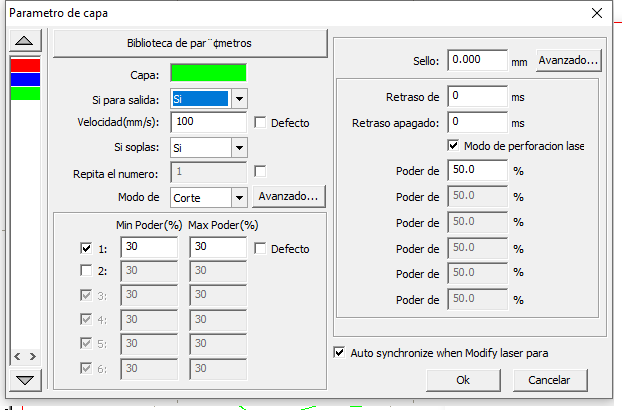Click the Max Poder field for laser 1
This screenshot has width=622, height=410.
point(218,247)
